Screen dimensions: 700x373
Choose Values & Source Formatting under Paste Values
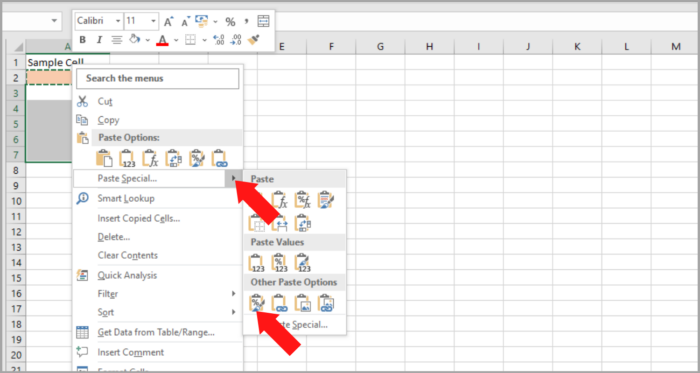click(303, 263)
